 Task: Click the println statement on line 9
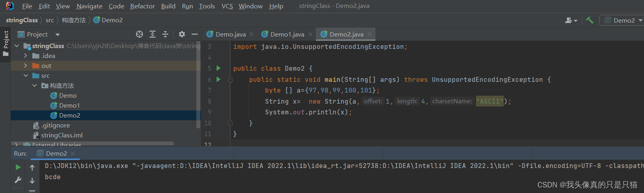point(308,112)
